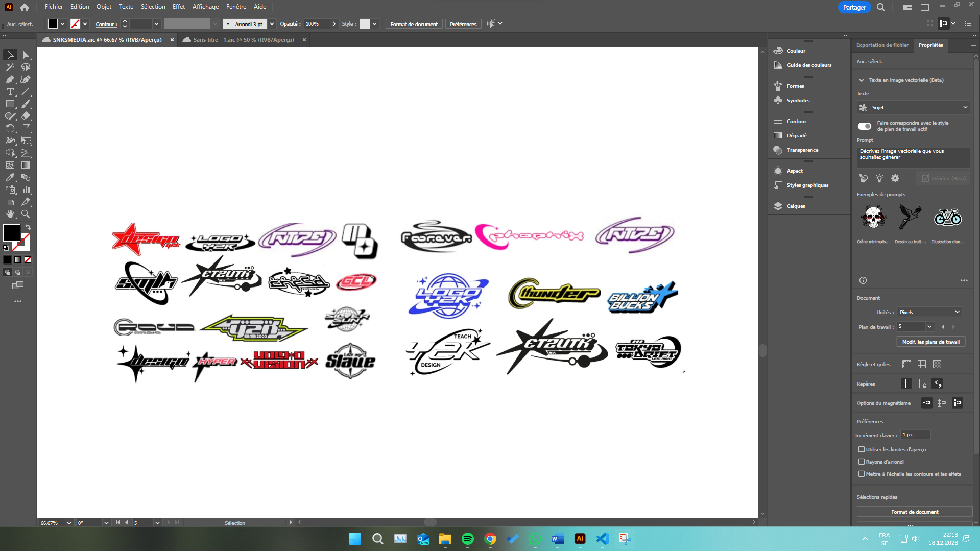The height and width of the screenshot is (551, 980).
Task: Click the search magnifier icon in title bar
Action: [881, 7]
